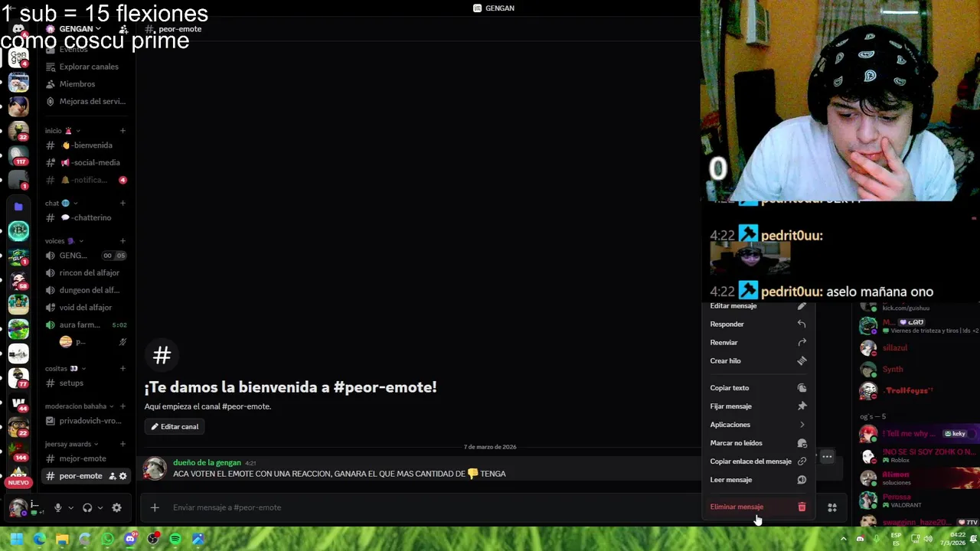Viewport: 980px width, 551px height.
Task: Open headphone output options chevron
Action: pos(100,507)
